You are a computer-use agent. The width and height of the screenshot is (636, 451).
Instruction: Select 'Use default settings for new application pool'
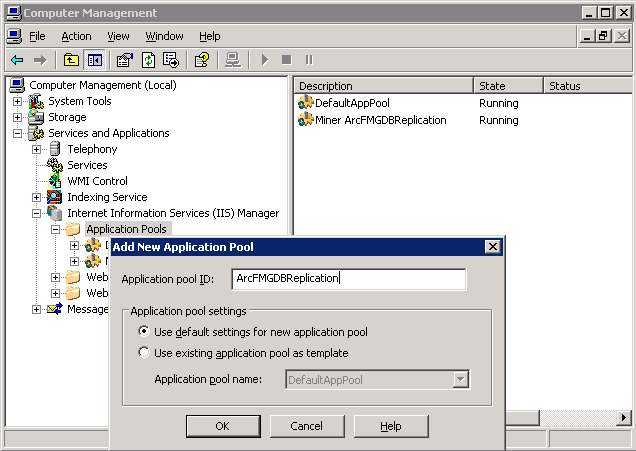click(x=145, y=332)
